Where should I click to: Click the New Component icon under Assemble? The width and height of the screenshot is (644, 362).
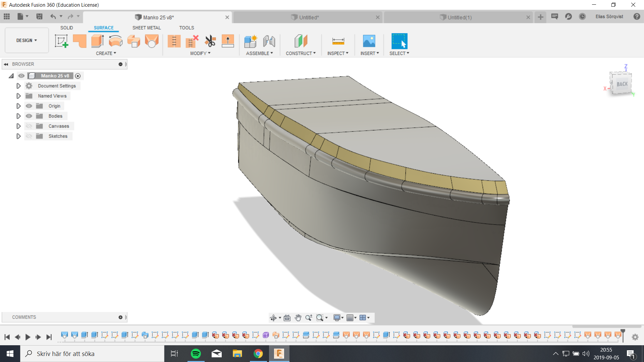[250, 41]
